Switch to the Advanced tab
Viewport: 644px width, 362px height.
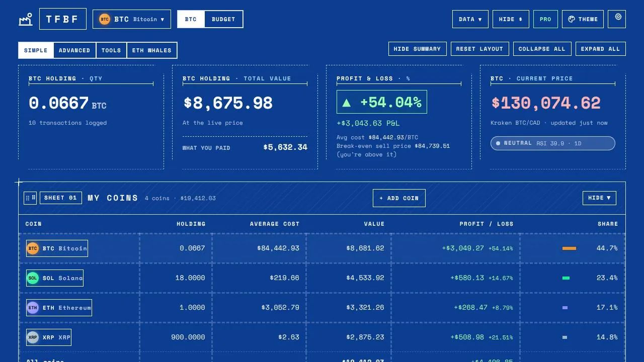74,50
